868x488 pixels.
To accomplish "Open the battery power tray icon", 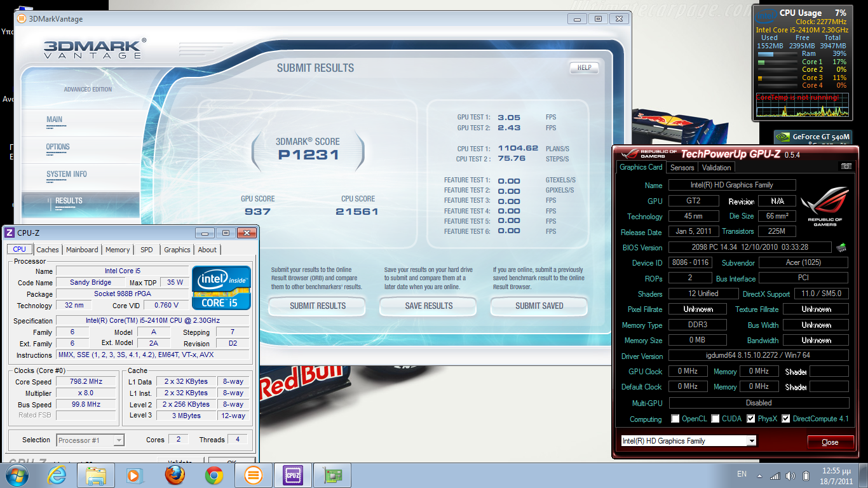I will [x=806, y=475].
